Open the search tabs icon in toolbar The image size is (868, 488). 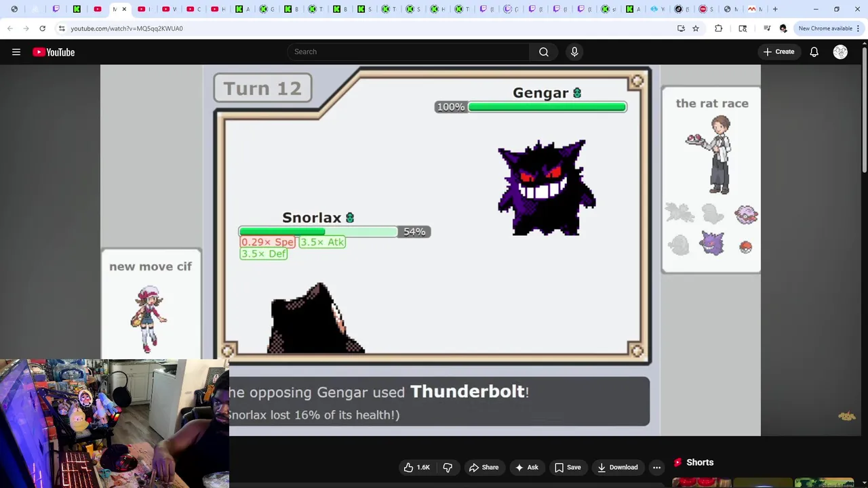tap(743, 28)
